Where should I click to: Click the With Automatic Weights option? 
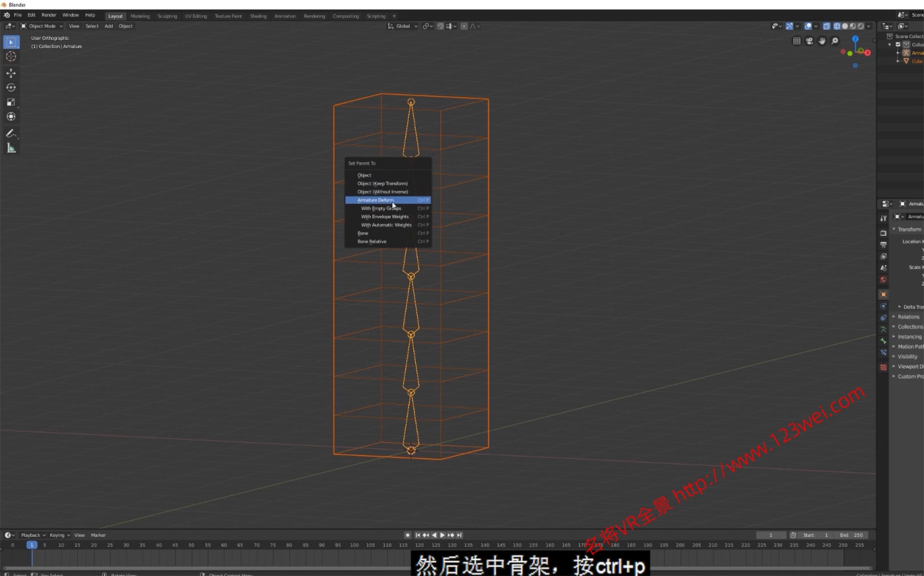point(386,225)
